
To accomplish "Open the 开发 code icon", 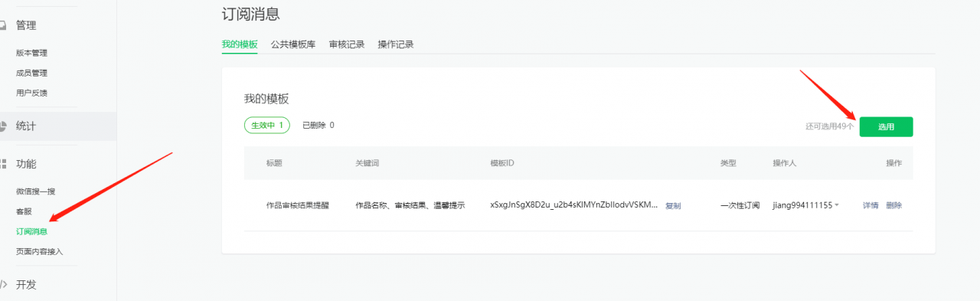I will coord(3,284).
